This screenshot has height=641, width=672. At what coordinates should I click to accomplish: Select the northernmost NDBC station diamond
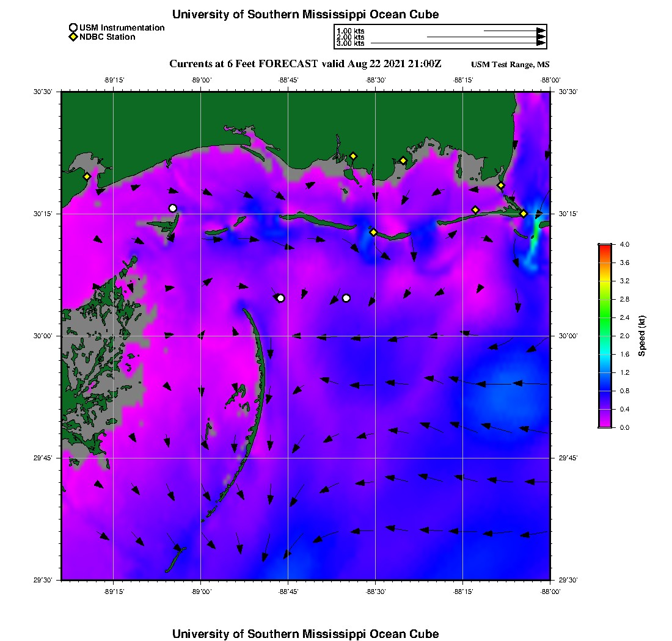coord(353,156)
